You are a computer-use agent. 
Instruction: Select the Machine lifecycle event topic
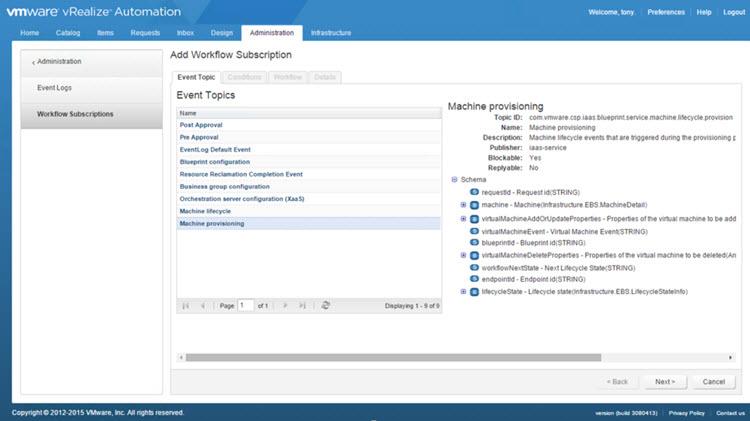[204, 211]
